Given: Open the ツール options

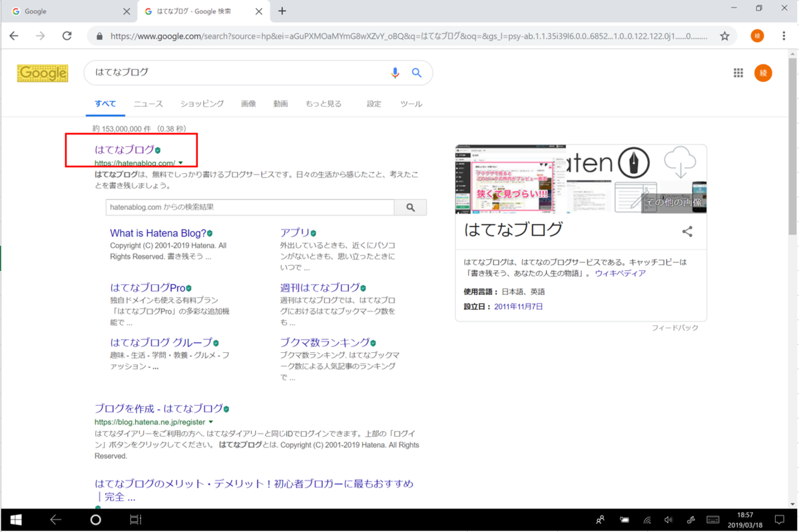Looking at the screenshot, I should (411, 104).
